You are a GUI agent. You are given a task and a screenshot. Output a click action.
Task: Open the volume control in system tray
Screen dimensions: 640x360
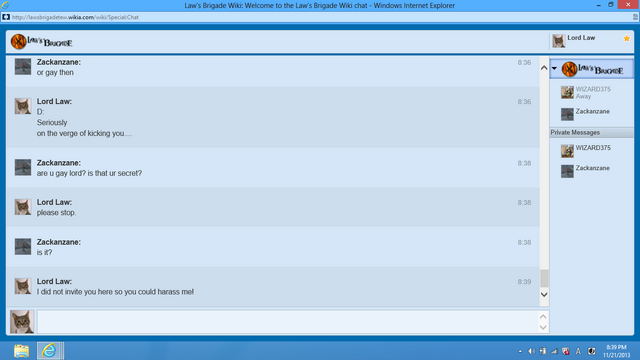[531, 351]
